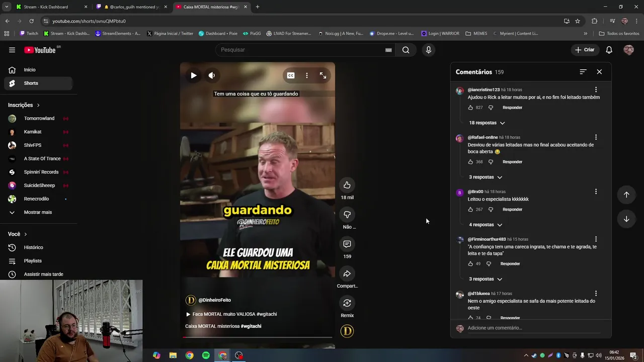This screenshot has height=362, width=644.
Task: Seek on the Short's red progress bar
Action: tap(258, 337)
